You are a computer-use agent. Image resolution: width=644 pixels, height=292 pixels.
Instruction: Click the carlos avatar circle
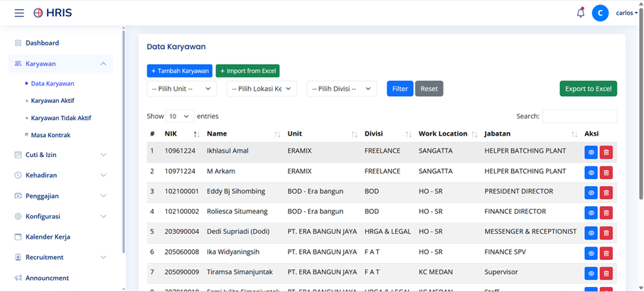pyautogui.click(x=600, y=13)
